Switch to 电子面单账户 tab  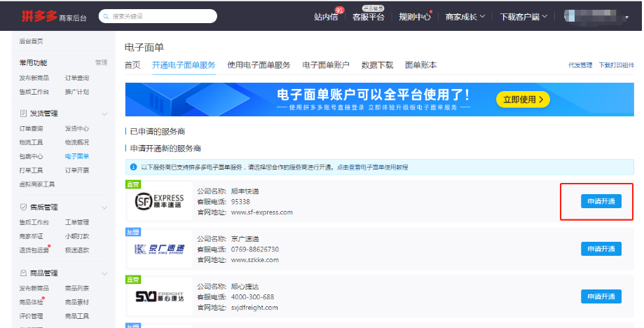pyautogui.click(x=326, y=65)
